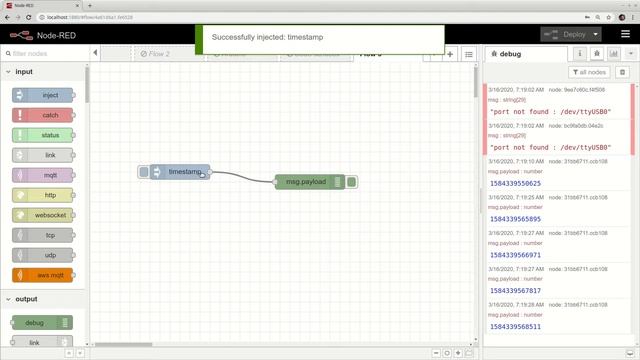Pick the link input node in the palette
The image size is (640, 360).
[43, 155]
